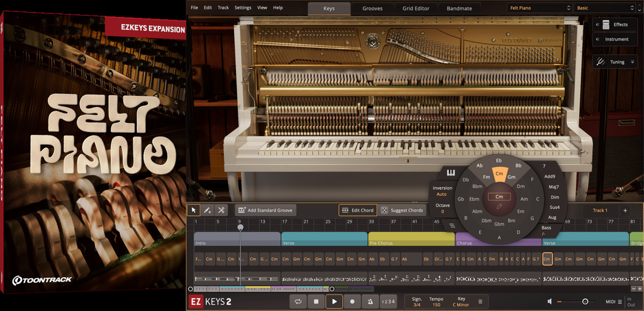Click the Effects pedal icon

click(x=606, y=25)
